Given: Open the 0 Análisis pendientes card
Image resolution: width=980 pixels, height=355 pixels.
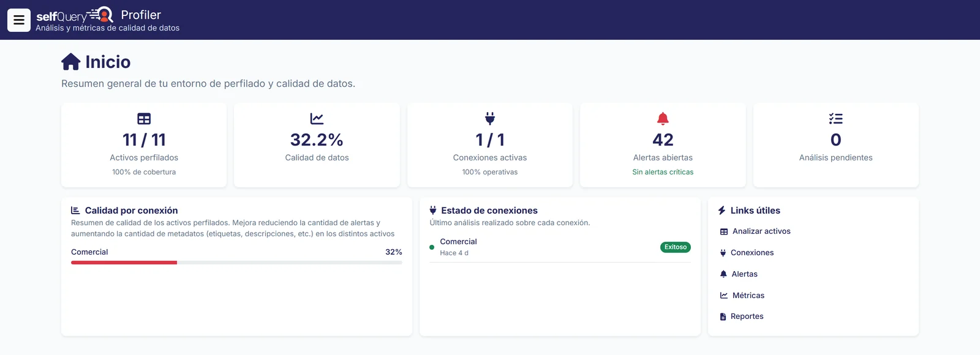Looking at the screenshot, I should click(836, 145).
